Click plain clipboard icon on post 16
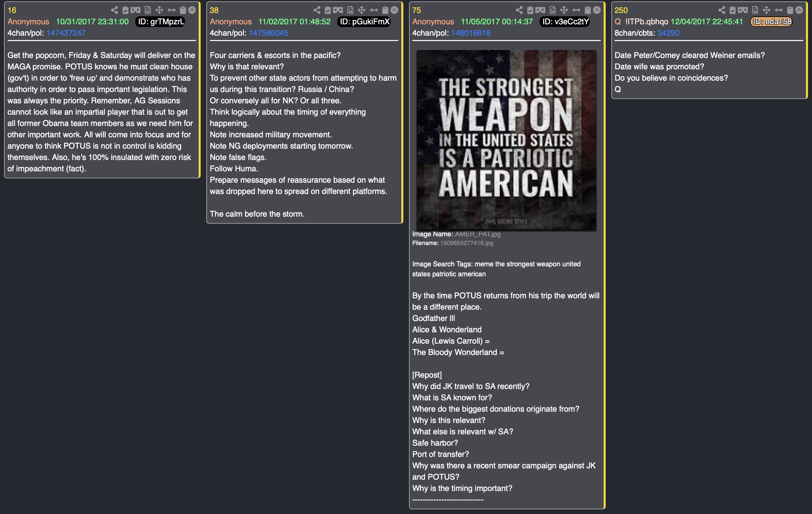Image resolution: width=812 pixels, height=514 pixels. pyautogui.click(x=183, y=10)
